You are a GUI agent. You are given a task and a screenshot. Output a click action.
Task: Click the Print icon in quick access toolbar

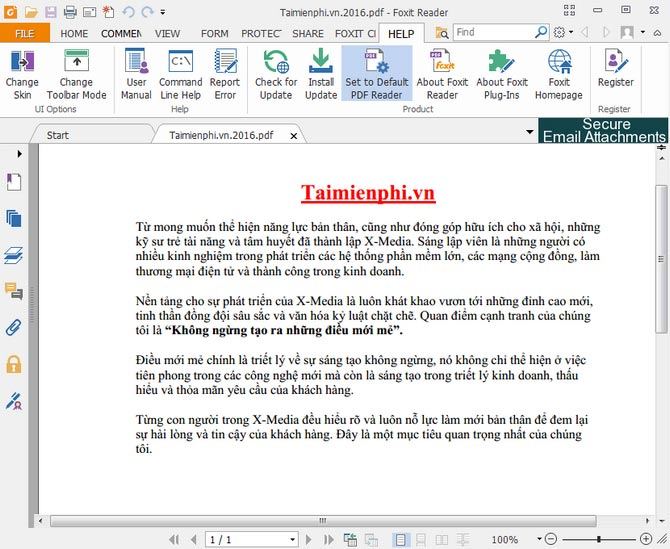[70, 12]
